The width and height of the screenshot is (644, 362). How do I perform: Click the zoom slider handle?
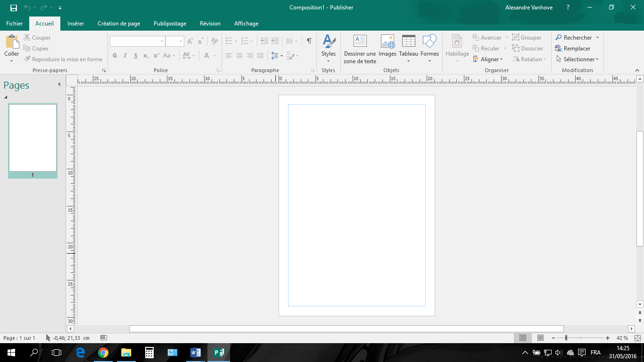566,338
